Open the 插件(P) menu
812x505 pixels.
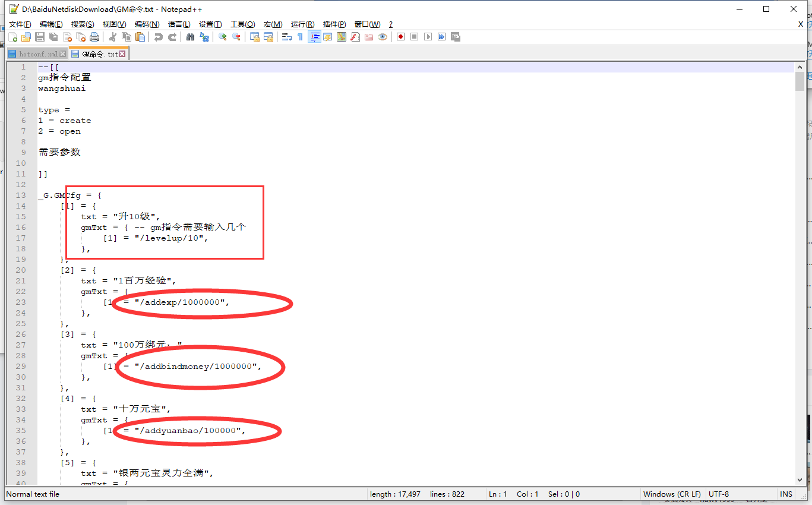coord(334,24)
